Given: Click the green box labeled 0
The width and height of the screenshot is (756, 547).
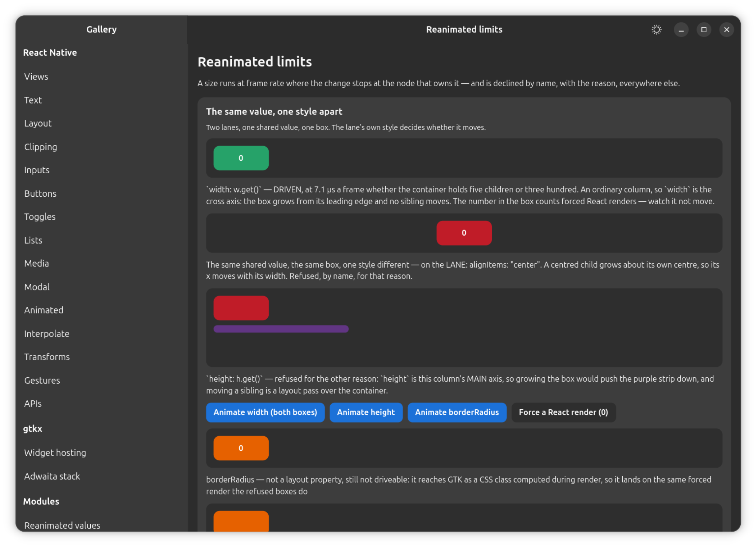Looking at the screenshot, I should pos(241,158).
